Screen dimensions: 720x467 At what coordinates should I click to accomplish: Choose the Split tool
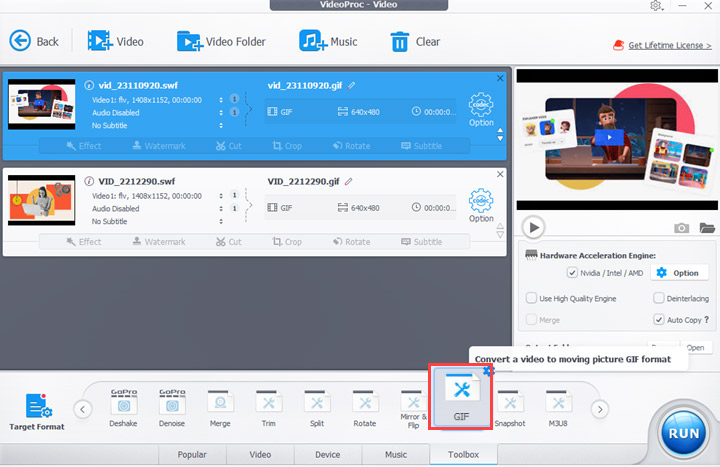pos(317,408)
